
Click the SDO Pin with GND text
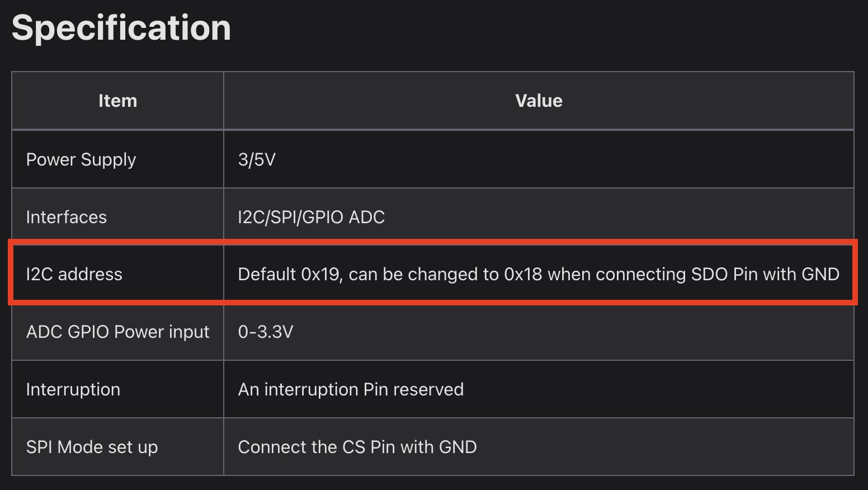[x=766, y=274]
